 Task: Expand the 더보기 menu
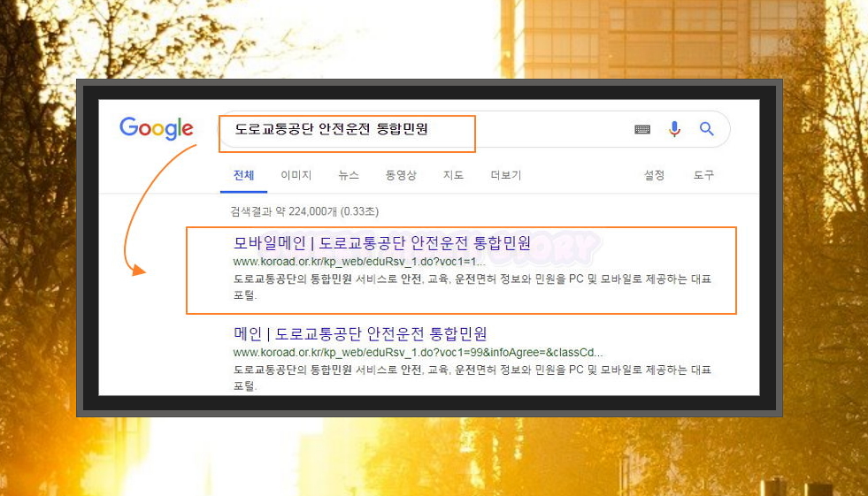point(506,175)
